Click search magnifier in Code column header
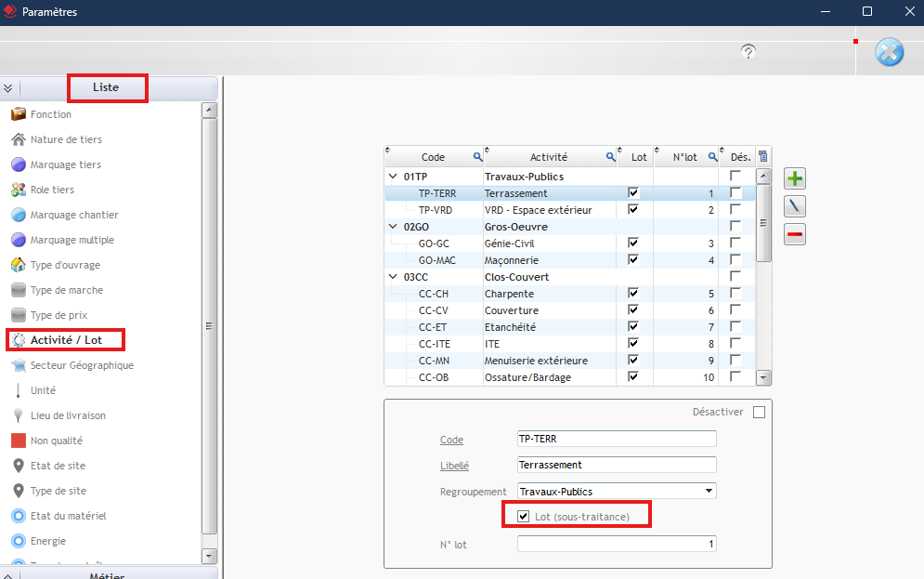The height and width of the screenshot is (579, 924). tap(477, 157)
